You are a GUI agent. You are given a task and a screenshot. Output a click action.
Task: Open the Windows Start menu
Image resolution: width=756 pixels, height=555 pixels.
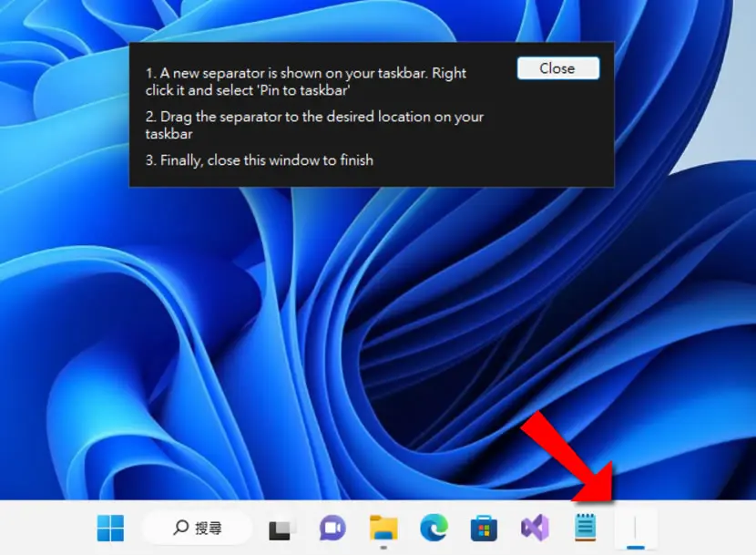110,528
